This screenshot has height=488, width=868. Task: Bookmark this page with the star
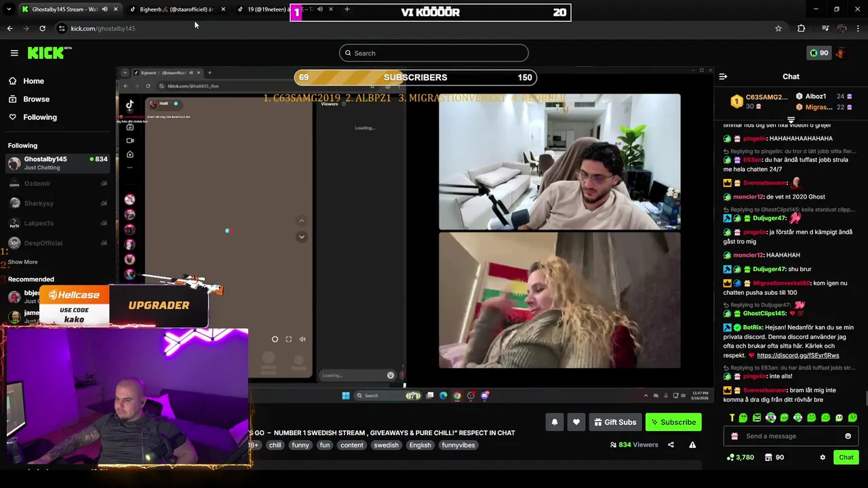[778, 28]
